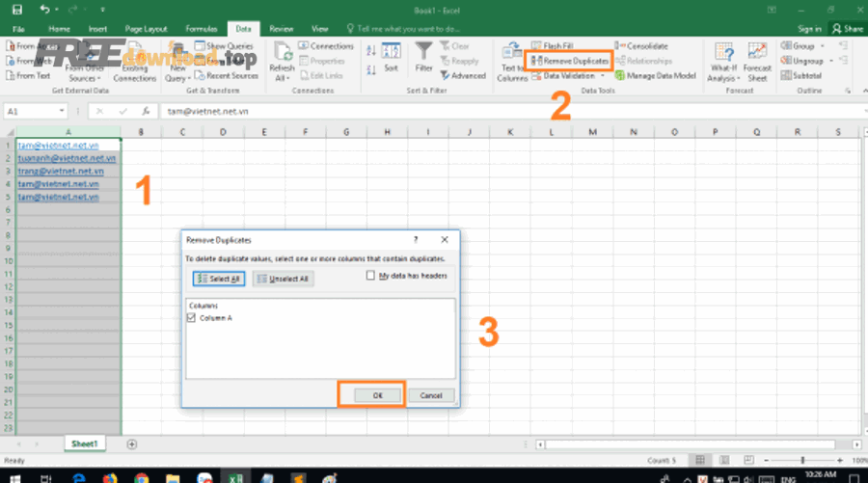Sort Z to A descending icon

(x=371, y=70)
